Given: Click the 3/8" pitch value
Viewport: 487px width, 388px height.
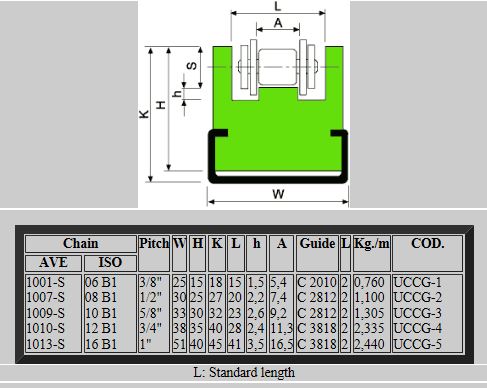Looking at the screenshot, I should pos(150,282).
